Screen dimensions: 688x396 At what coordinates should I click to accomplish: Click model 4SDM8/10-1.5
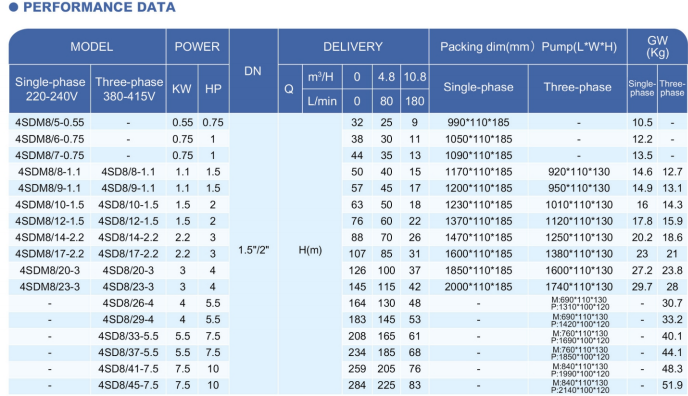tap(50, 205)
